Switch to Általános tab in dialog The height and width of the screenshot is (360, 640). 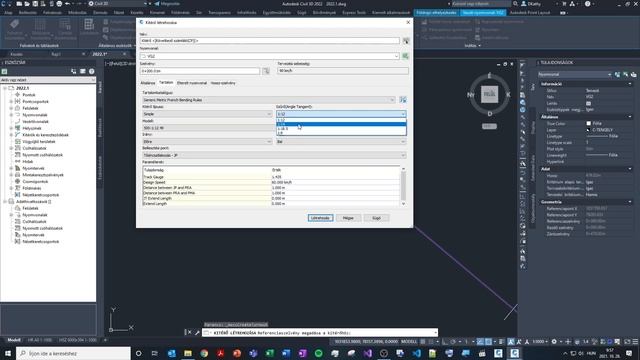(x=148, y=83)
